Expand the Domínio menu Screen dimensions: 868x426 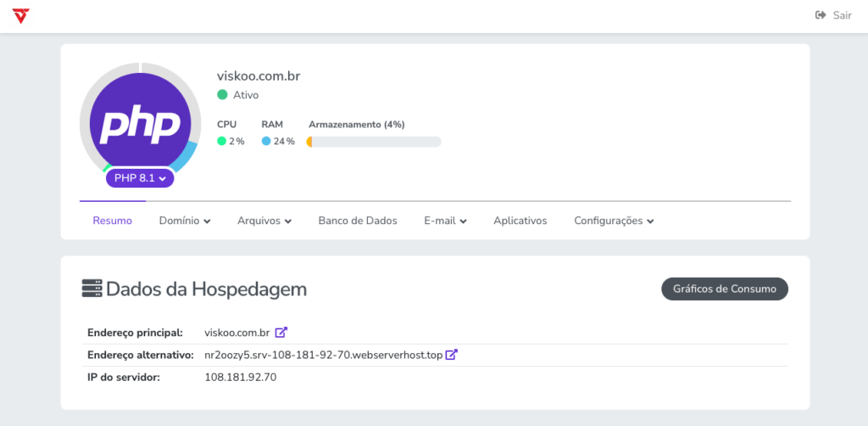pos(185,221)
